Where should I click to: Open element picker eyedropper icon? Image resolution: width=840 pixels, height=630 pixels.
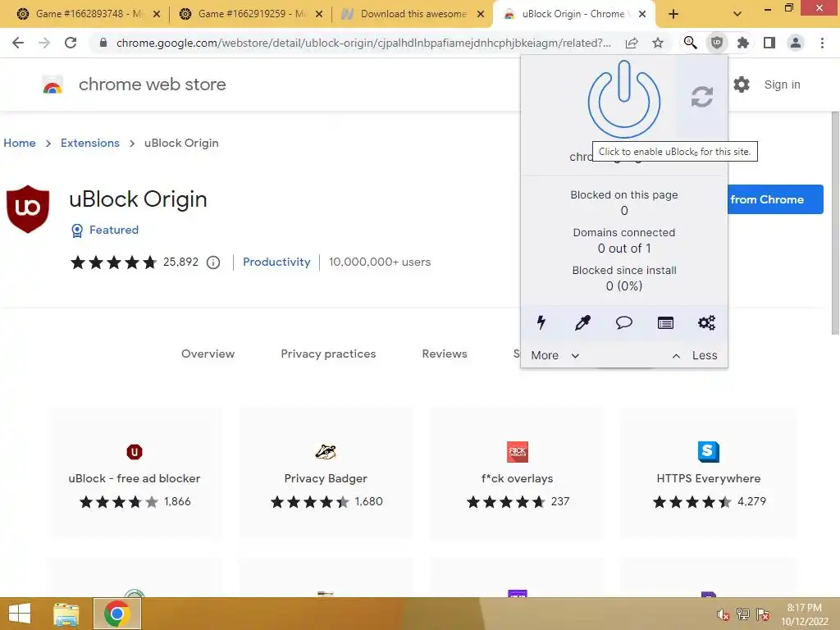click(582, 322)
